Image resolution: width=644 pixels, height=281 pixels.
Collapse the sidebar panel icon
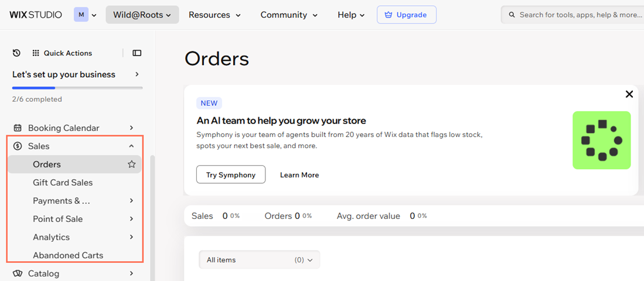pos(137,53)
